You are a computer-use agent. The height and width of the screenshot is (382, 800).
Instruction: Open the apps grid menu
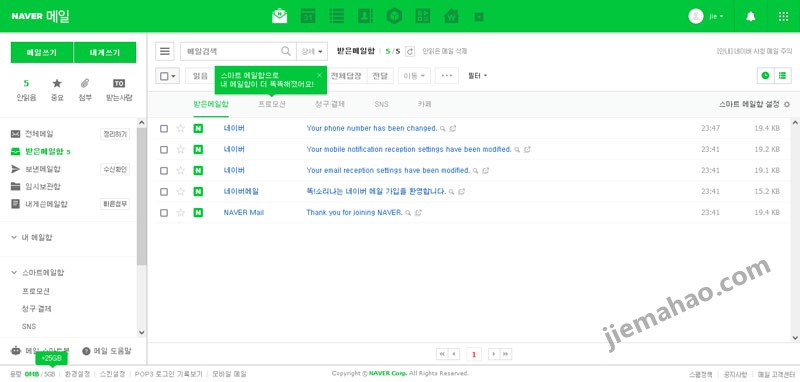783,16
